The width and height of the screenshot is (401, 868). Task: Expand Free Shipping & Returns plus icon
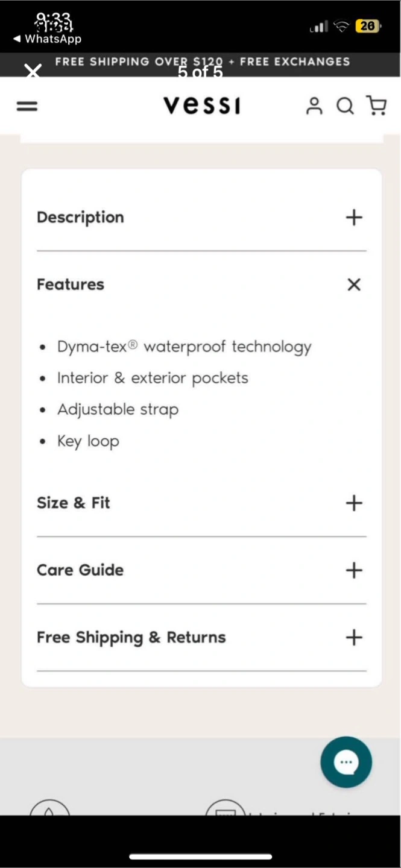[354, 637]
